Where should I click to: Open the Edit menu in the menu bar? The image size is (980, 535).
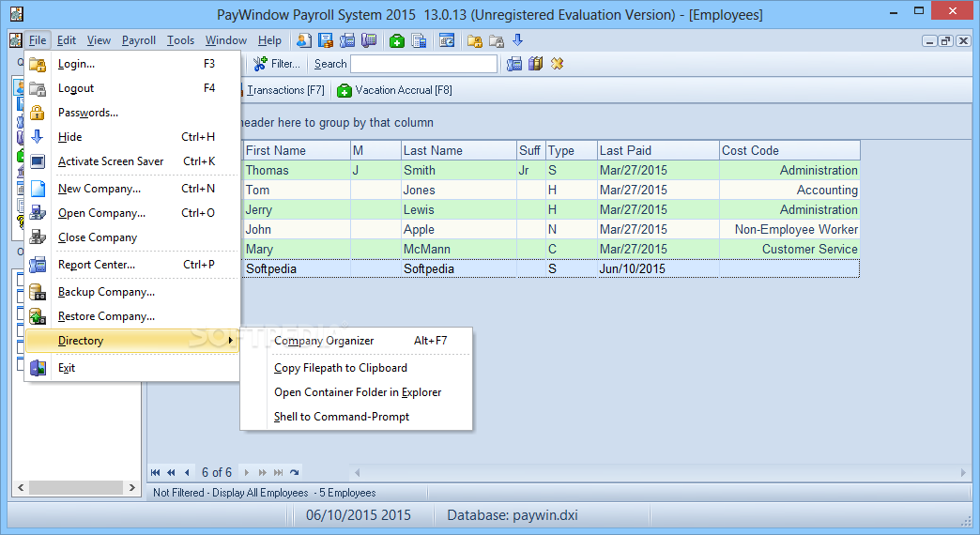coord(67,40)
